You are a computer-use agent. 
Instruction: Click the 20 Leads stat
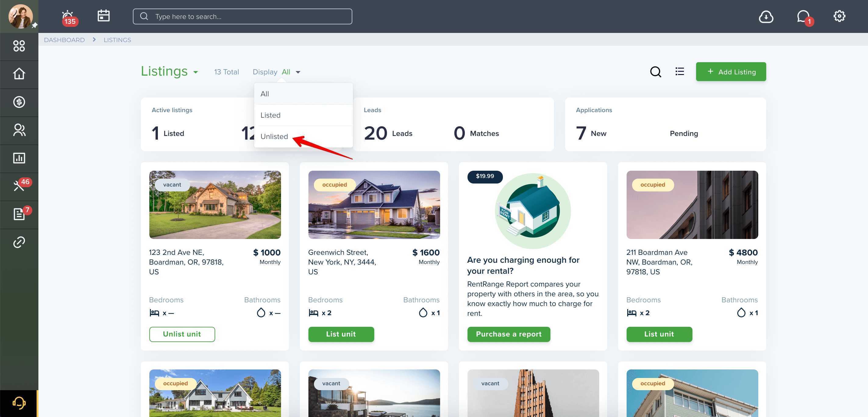pos(388,133)
